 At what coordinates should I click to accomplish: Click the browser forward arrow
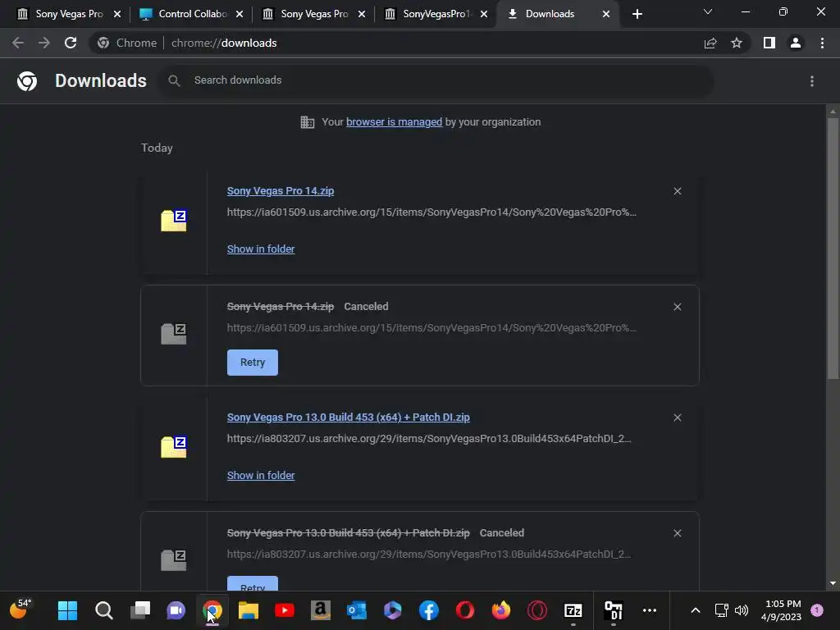click(x=44, y=43)
